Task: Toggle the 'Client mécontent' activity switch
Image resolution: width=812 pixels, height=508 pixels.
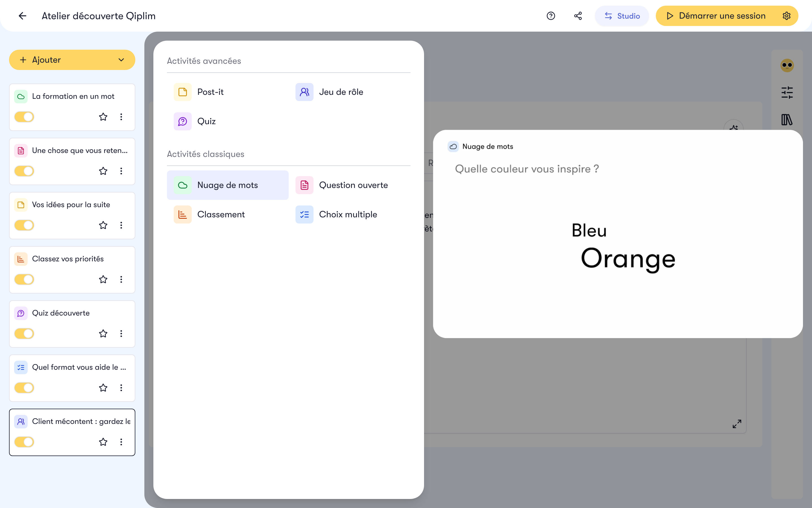Action: point(24,442)
